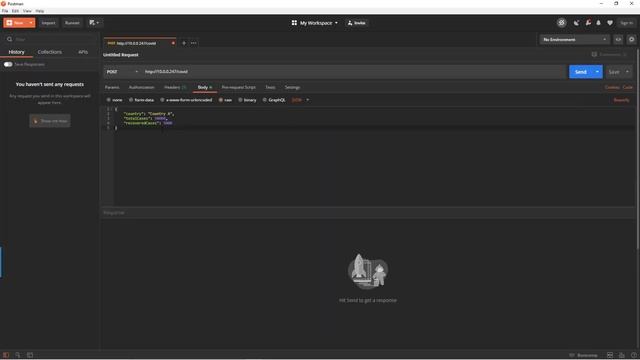The height and width of the screenshot is (360, 640).
Task: Click the workspace grid icon
Action: tap(294, 23)
